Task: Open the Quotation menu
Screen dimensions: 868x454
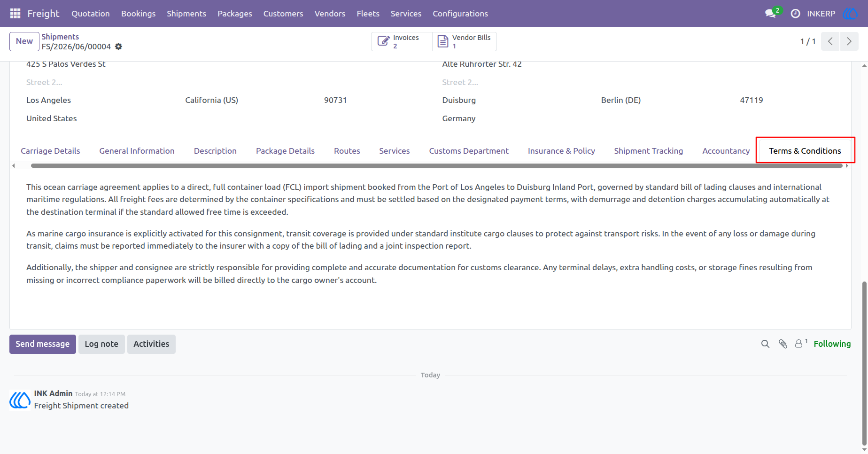Action: coord(91,14)
